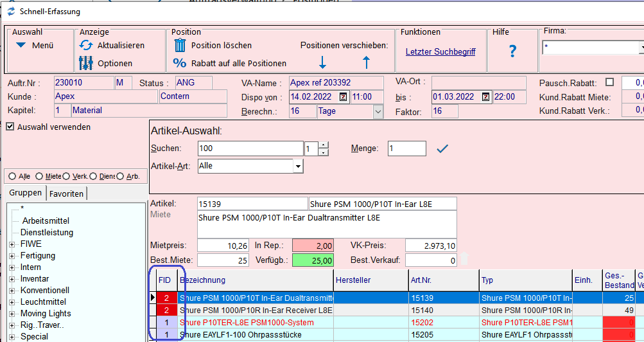Select the Verk. radio button
Image resolution: width=644 pixels, height=342 pixels.
coord(66,176)
